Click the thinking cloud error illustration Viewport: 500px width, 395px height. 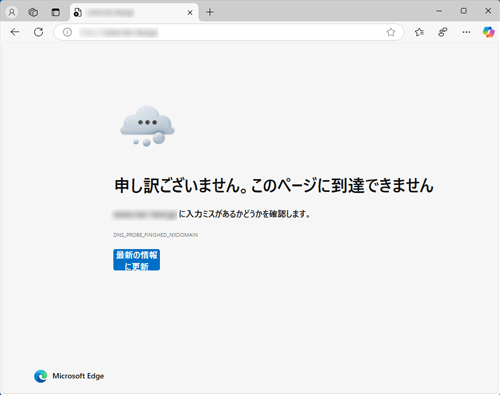pyautogui.click(x=147, y=126)
